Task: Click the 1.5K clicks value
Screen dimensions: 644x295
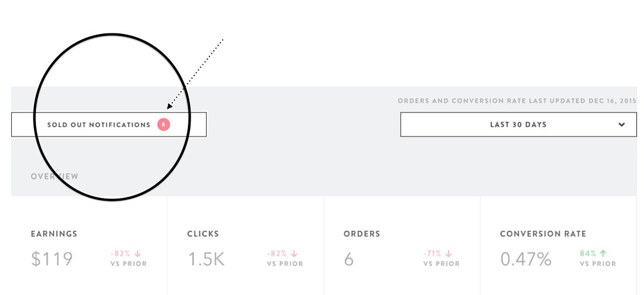Action: [206, 259]
